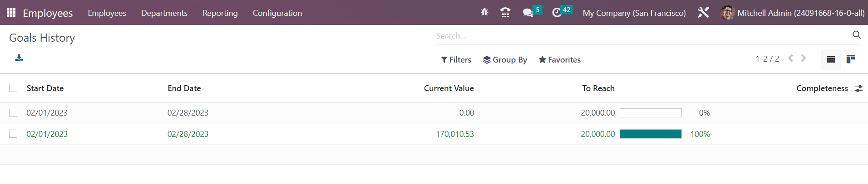The height and width of the screenshot is (184, 868).
Task: Open the Configuration menu
Action: [277, 13]
